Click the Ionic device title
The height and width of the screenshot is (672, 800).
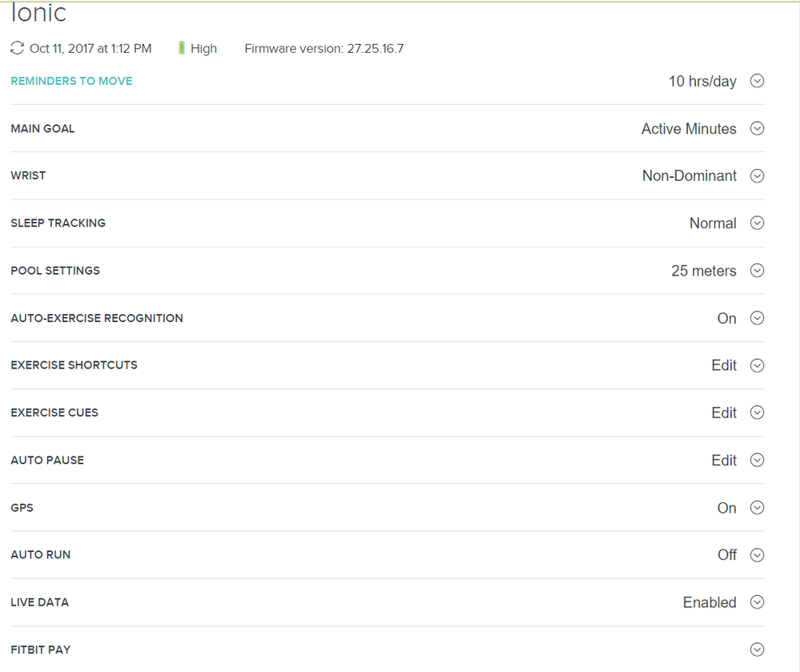tap(38, 12)
